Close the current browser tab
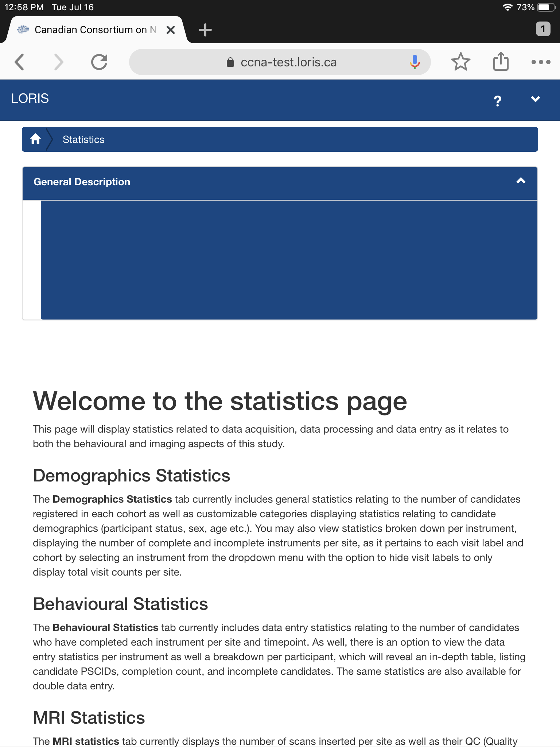The height and width of the screenshot is (747, 560). 170,30
